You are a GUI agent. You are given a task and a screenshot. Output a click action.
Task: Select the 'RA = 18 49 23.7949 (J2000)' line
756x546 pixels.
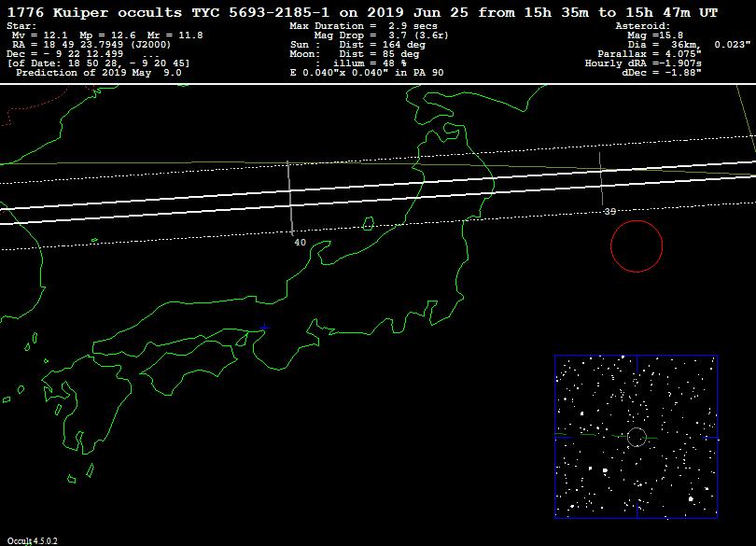91,45
